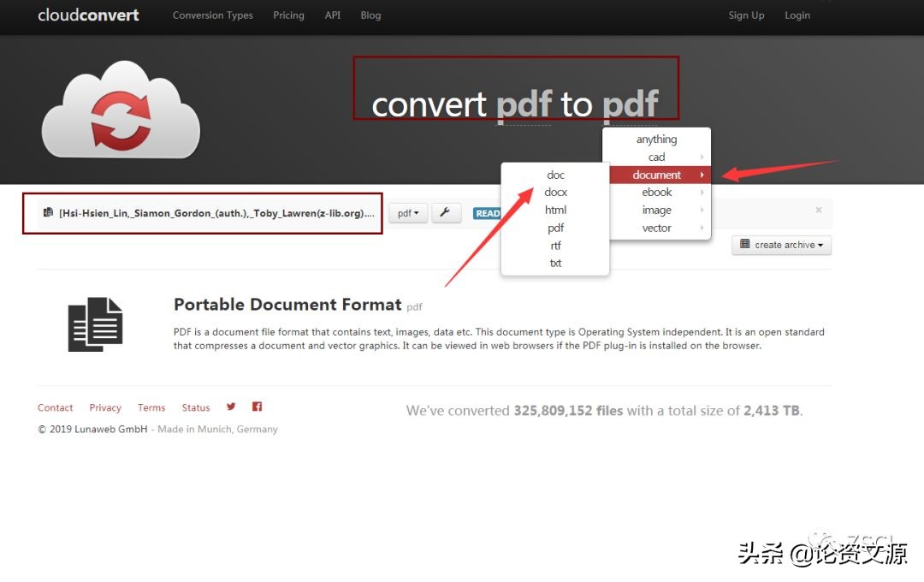Open the Status link
The height and width of the screenshot is (582, 924).
[x=196, y=407]
